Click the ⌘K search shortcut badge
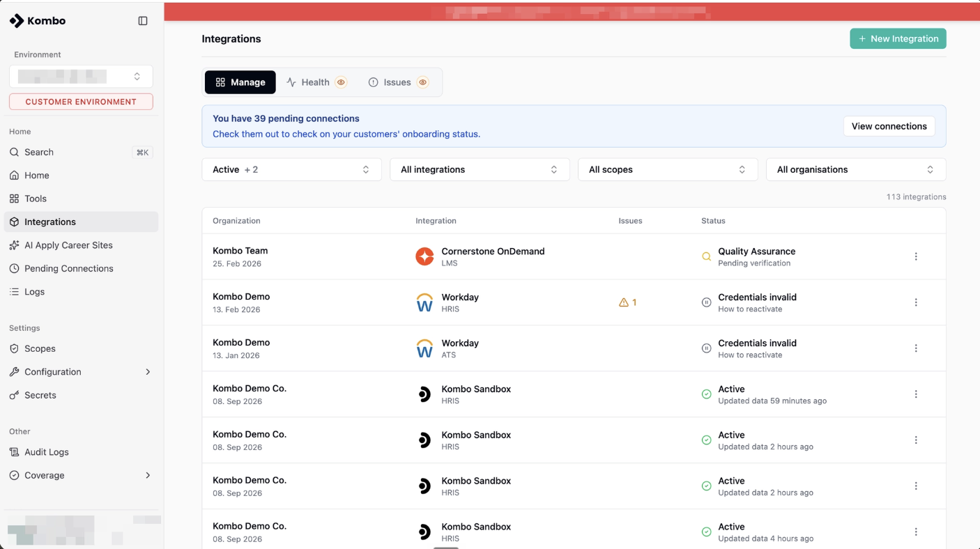This screenshot has height=549, width=980. [142, 153]
